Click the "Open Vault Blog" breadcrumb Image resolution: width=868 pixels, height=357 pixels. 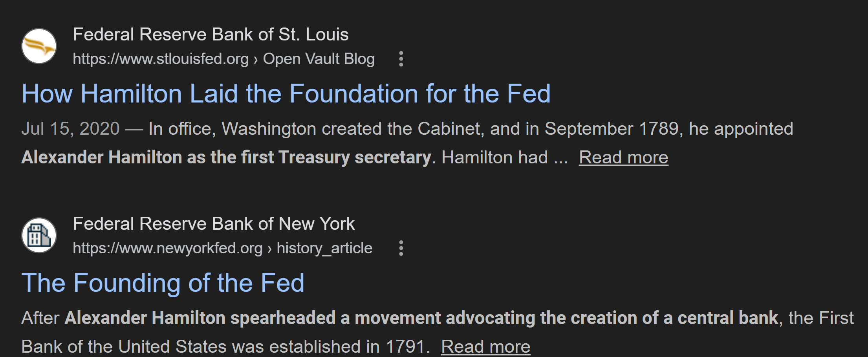point(319,59)
